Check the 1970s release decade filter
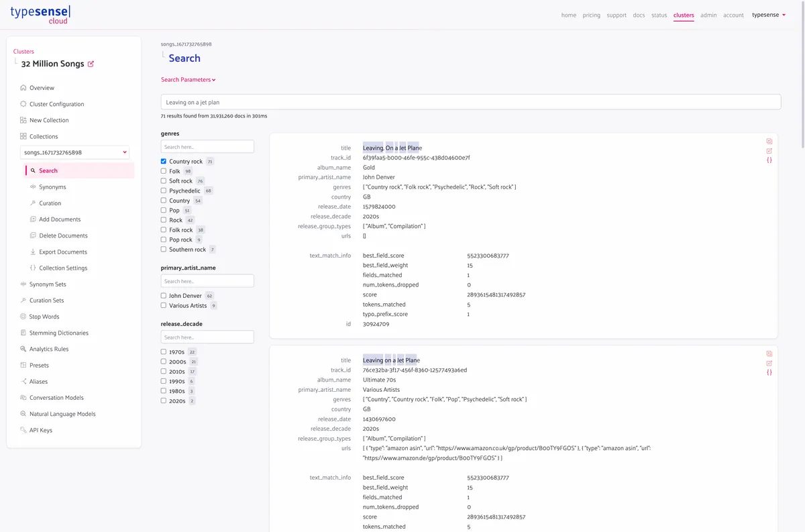 coord(164,352)
